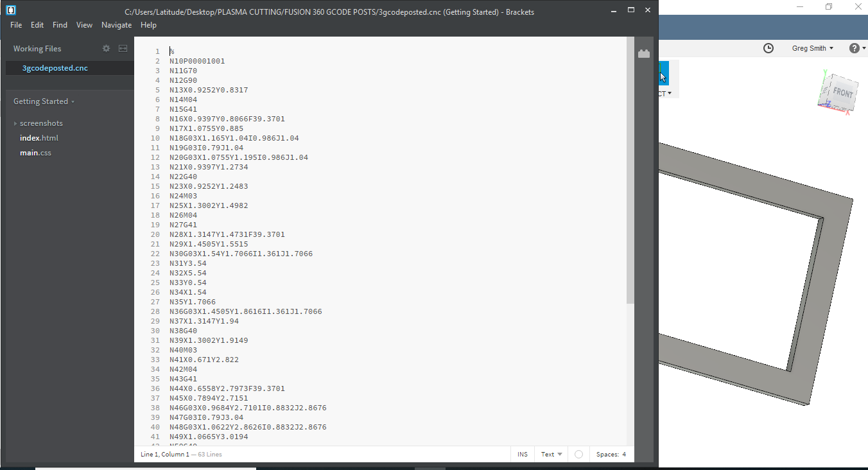Expand the Getting Started project dropdown

coord(44,101)
